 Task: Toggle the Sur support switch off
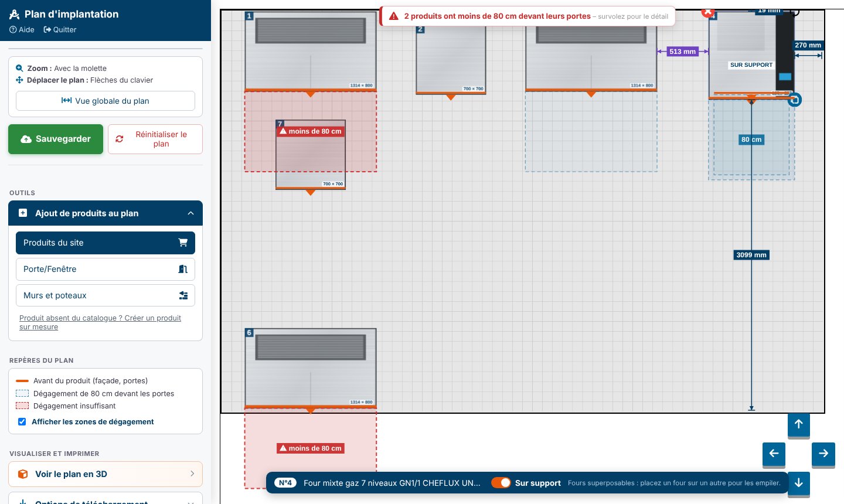[501, 483]
